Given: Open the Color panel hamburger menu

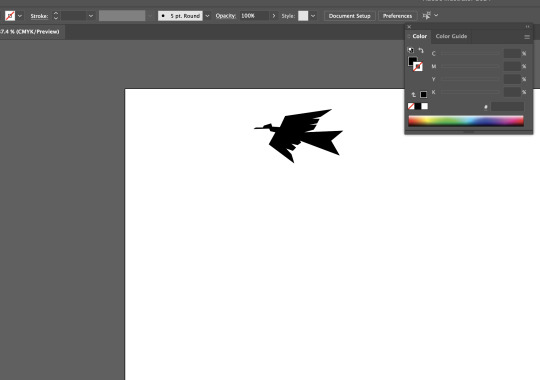Looking at the screenshot, I should pyautogui.click(x=527, y=37).
